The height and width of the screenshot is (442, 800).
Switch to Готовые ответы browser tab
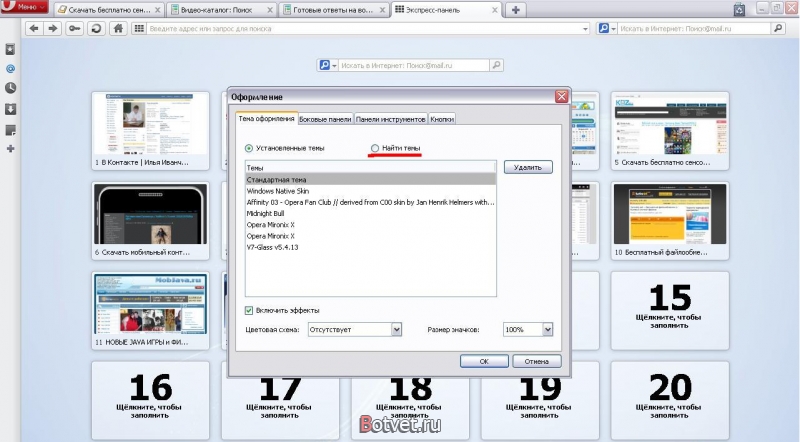pos(333,10)
